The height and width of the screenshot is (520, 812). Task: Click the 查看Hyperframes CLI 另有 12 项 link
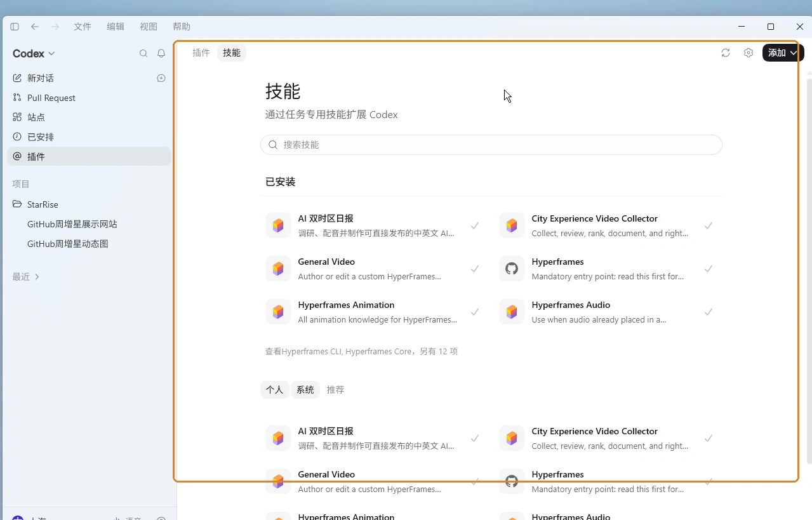(361, 351)
